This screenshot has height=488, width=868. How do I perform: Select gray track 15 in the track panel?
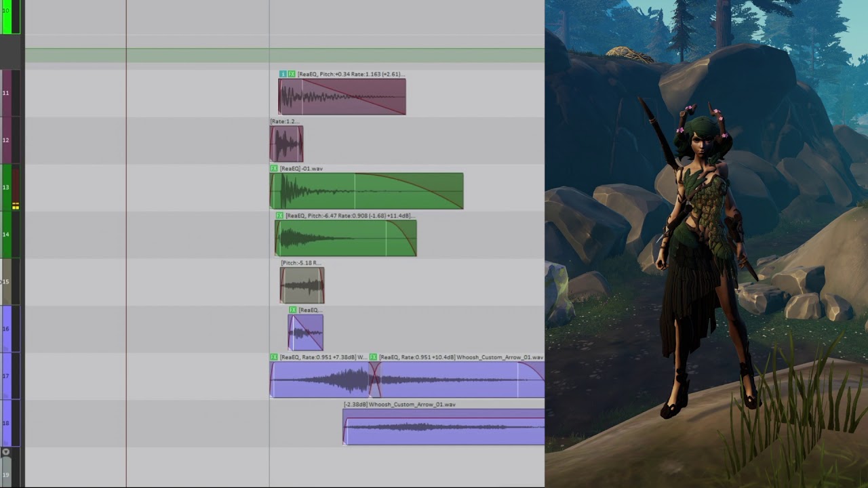(6, 281)
